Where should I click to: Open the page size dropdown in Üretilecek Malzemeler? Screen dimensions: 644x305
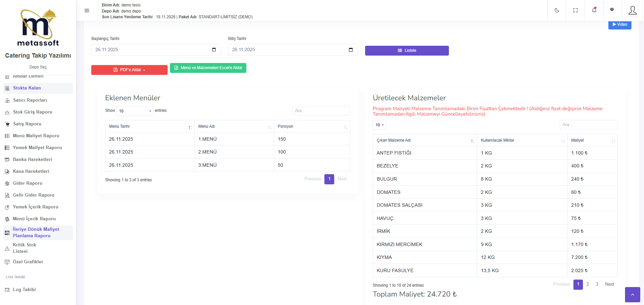379,125
